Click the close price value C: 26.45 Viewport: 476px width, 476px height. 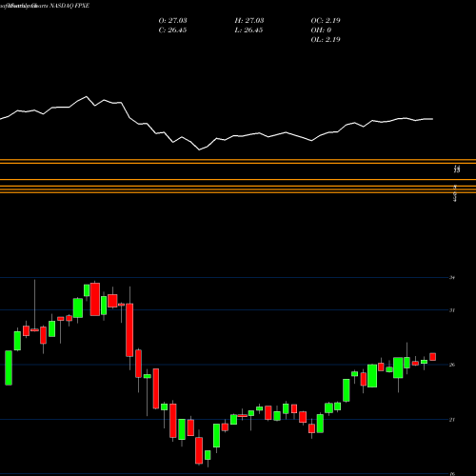click(x=172, y=30)
